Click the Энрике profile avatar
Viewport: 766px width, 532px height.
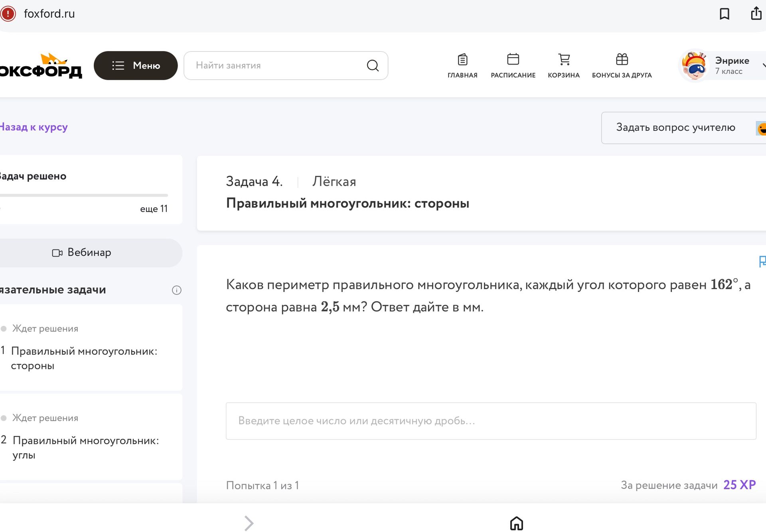(694, 65)
